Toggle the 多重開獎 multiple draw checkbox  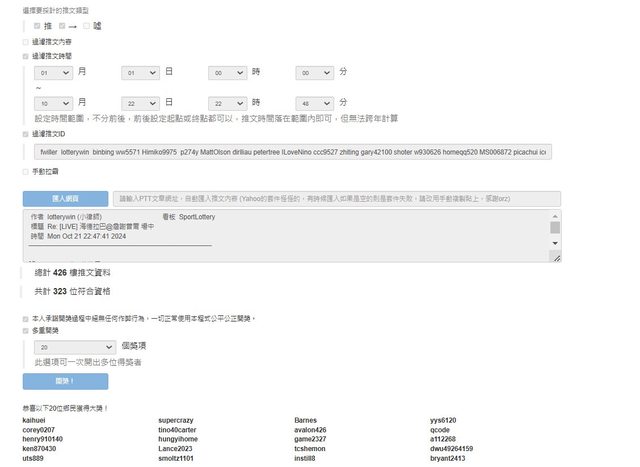(x=25, y=328)
